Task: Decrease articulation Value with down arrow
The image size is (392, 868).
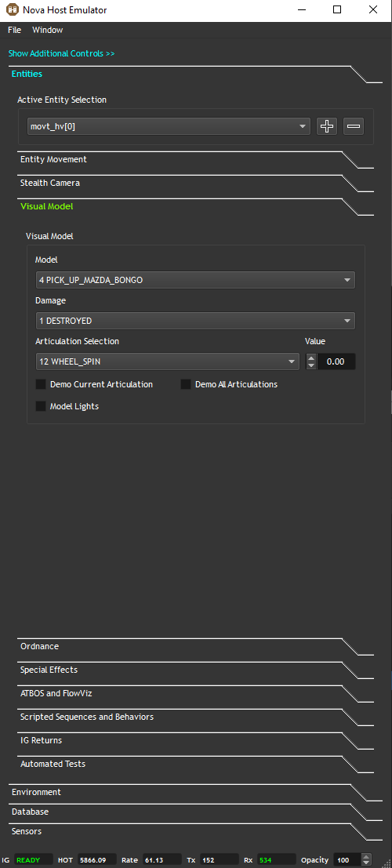Action: [x=311, y=366]
